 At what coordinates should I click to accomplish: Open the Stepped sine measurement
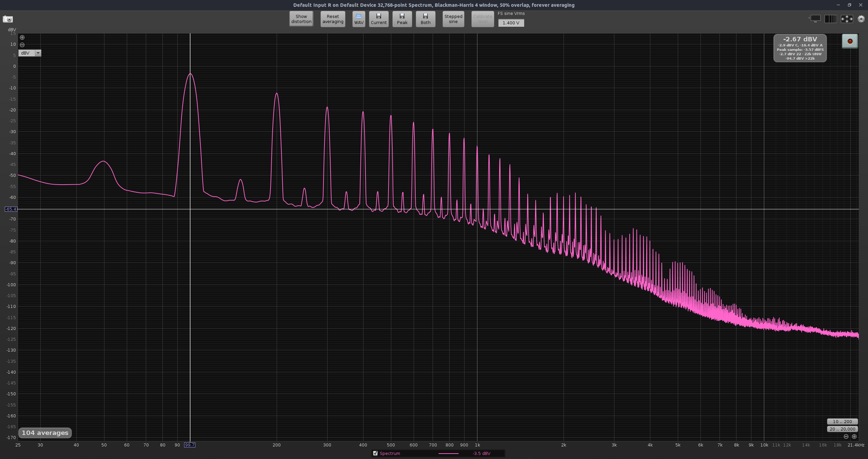tap(453, 19)
